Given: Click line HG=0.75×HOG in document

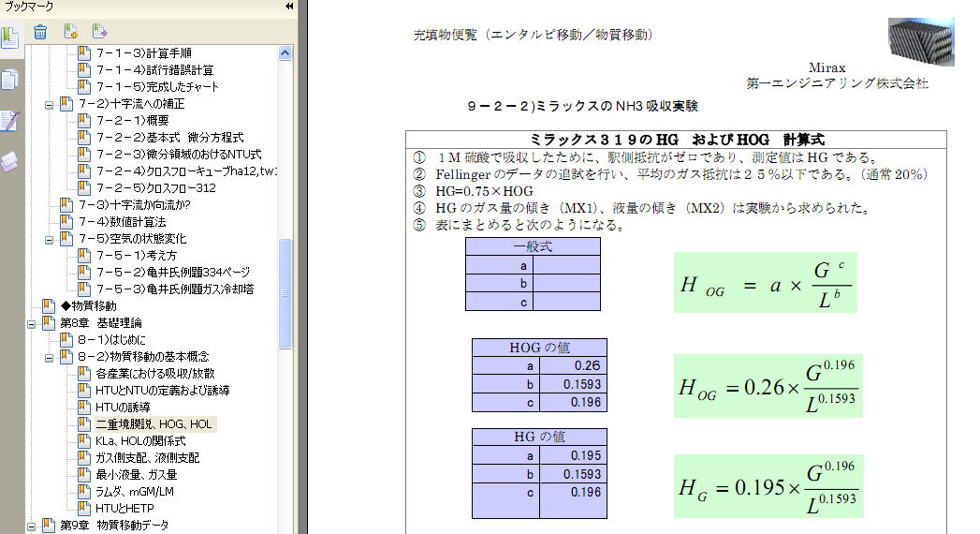Looking at the screenshot, I should pos(484,191).
